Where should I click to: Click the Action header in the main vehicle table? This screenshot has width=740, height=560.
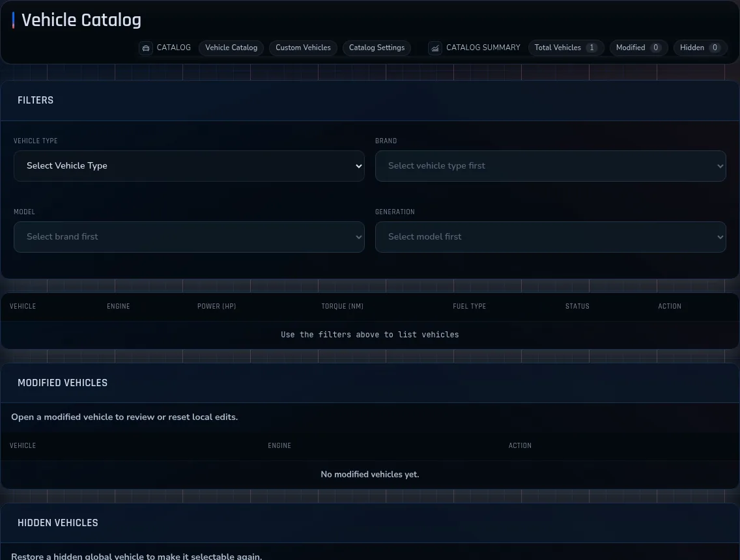[x=670, y=306]
